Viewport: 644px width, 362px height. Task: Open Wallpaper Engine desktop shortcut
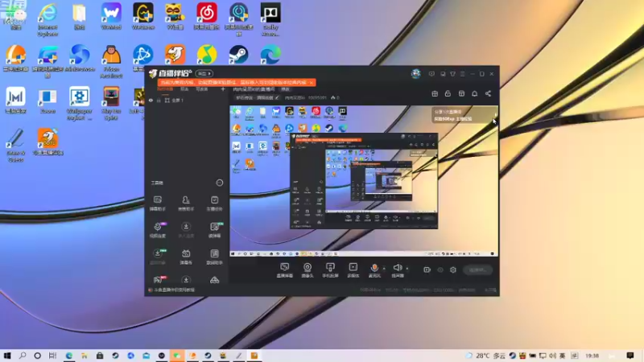click(79, 104)
